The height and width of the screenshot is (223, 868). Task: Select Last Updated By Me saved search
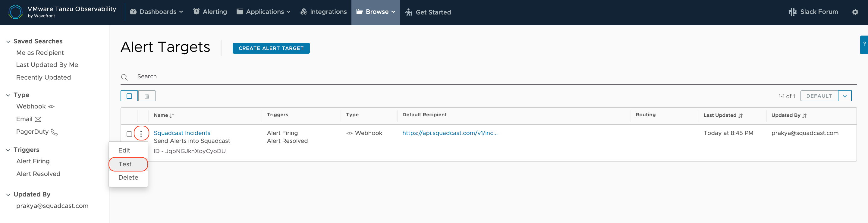click(47, 65)
